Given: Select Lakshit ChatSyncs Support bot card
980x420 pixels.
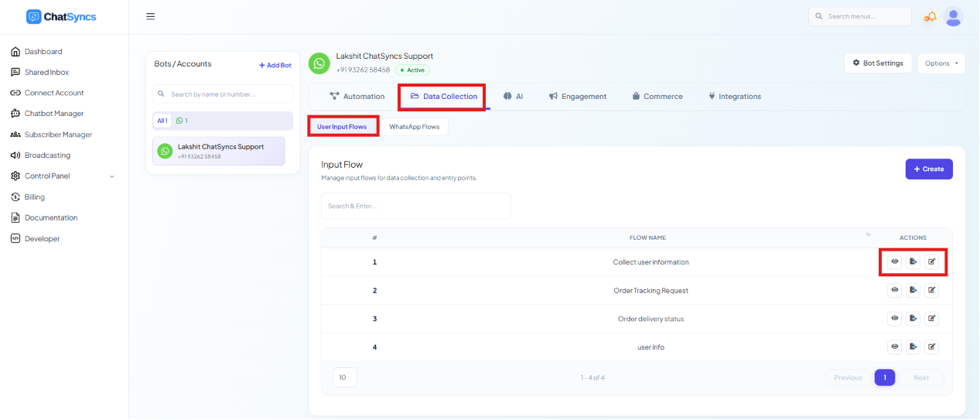Looking at the screenshot, I should (x=219, y=151).
